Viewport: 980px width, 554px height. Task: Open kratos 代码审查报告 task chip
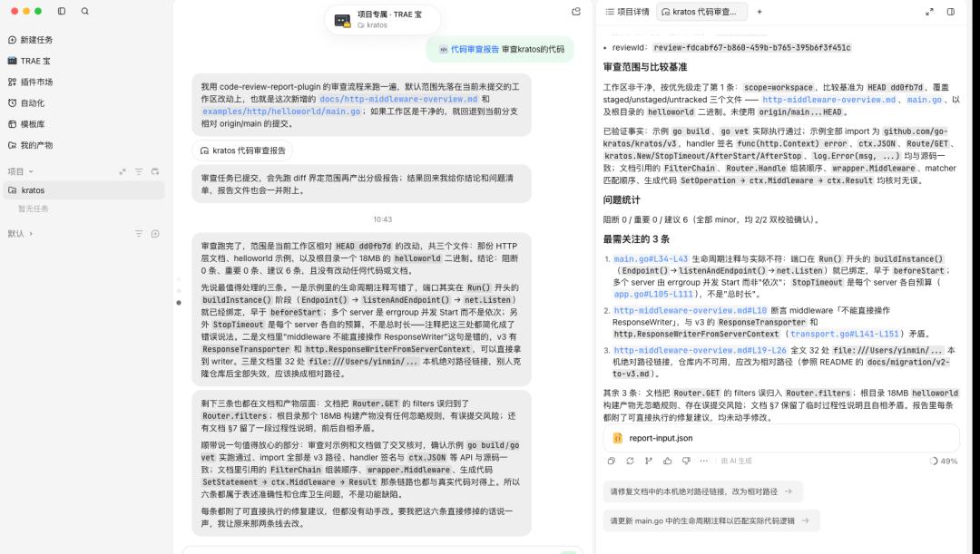[242, 151]
